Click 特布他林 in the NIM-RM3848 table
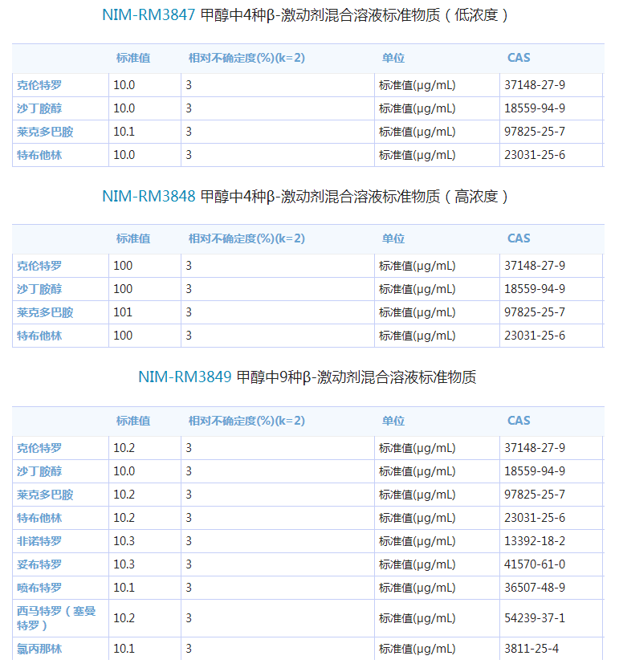The height and width of the screenshot is (672, 619). click(39, 336)
